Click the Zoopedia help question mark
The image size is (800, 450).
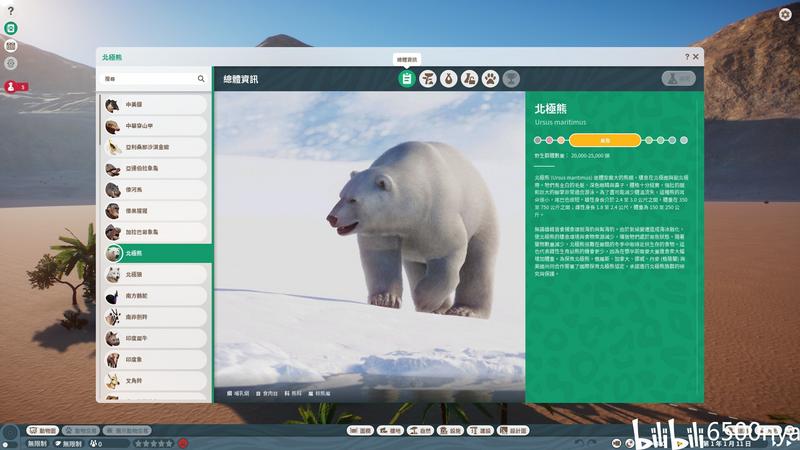[687, 57]
